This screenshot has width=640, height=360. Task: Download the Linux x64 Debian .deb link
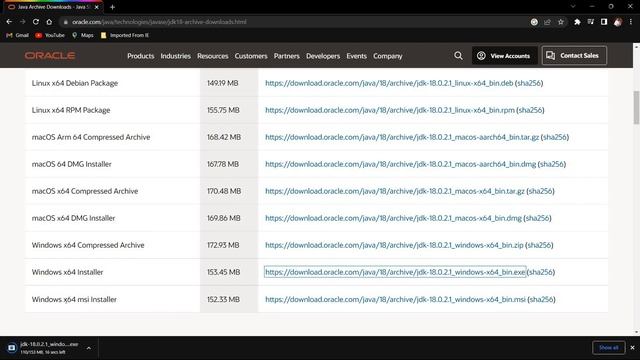point(389,83)
